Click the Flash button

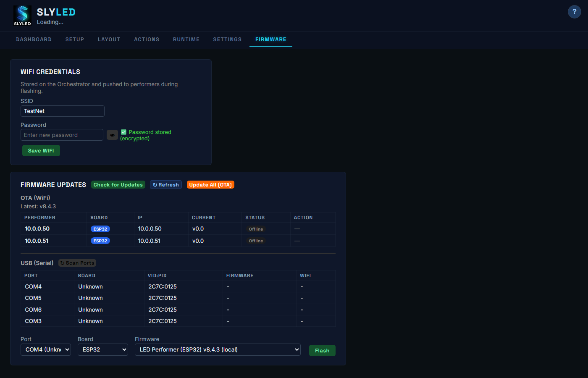click(x=322, y=351)
